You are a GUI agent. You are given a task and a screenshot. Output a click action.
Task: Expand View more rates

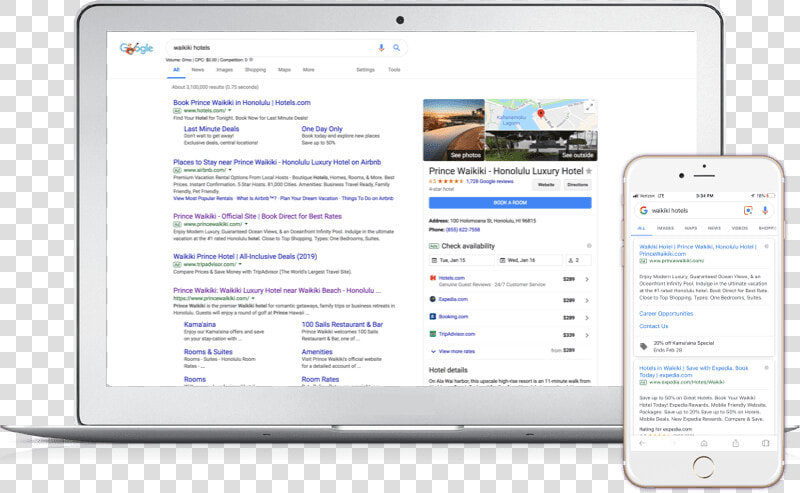pyautogui.click(x=453, y=351)
